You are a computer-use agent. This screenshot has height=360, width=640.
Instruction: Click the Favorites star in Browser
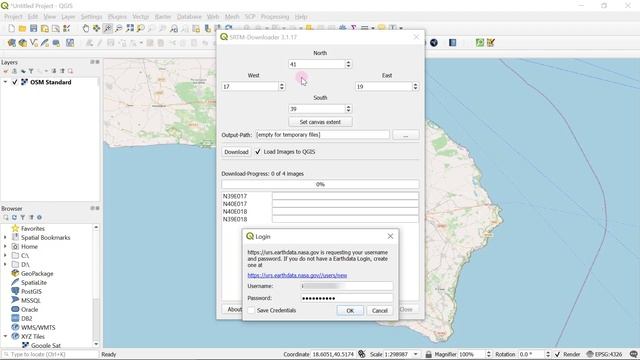[16, 229]
